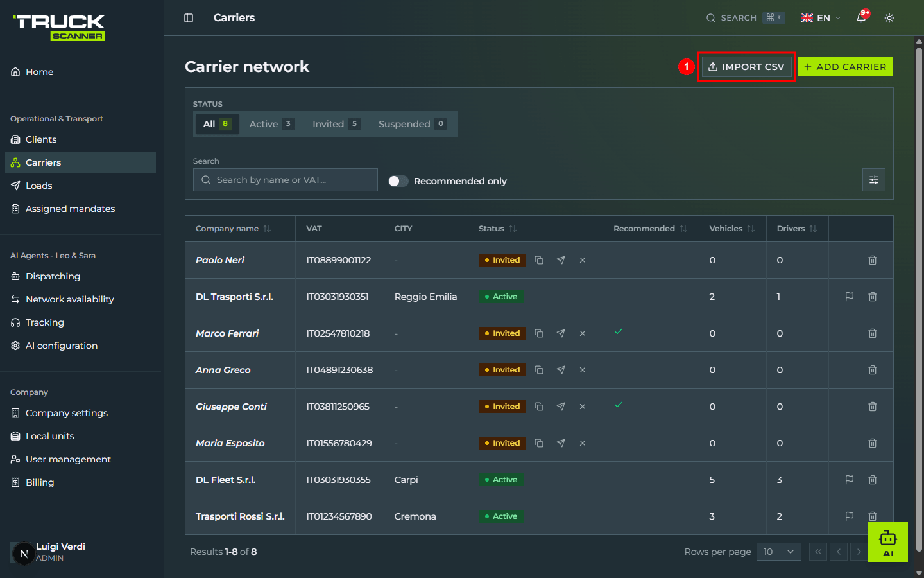Click the Add Carrier button
The image size is (924, 578).
pyautogui.click(x=845, y=67)
